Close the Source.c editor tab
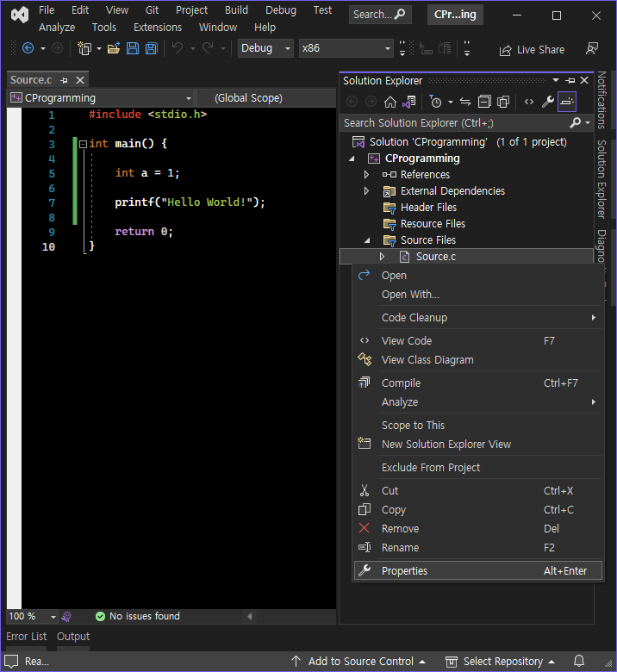Screen dimensions: 617x672 (80, 80)
